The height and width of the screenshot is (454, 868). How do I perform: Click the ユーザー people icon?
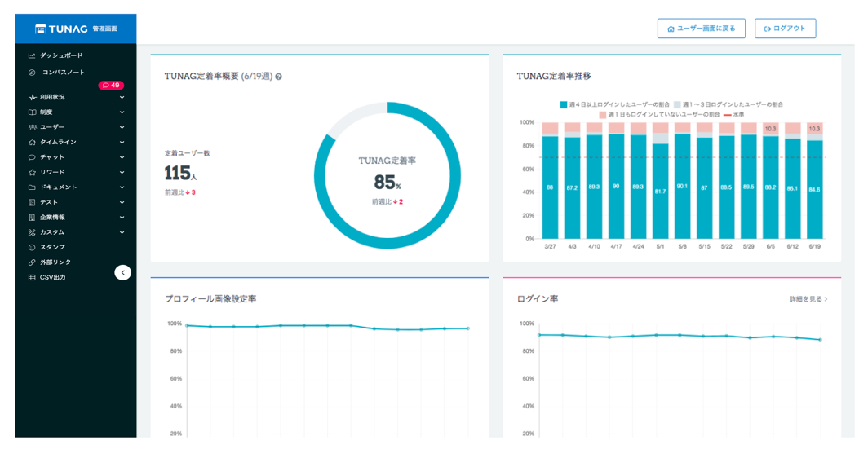(32, 127)
